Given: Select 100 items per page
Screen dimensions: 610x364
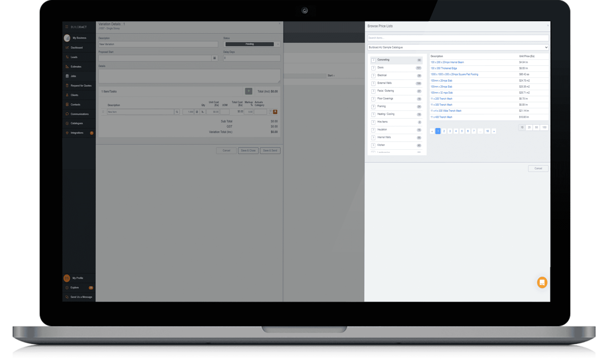Looking at the screenshot, I should pos(544,128).
